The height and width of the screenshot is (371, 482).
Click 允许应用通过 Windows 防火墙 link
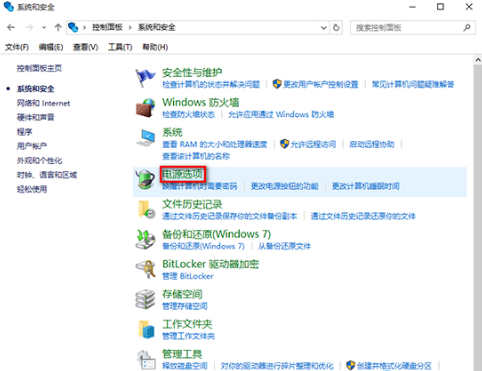click(x=281, y=115)
